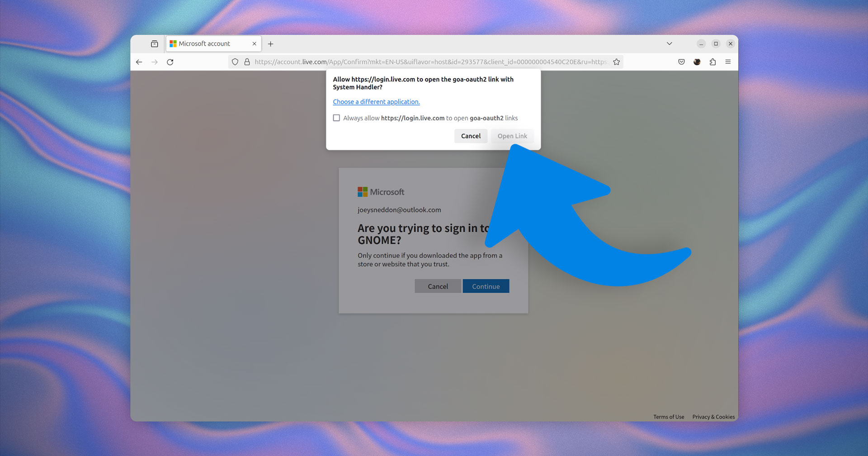
Task: Open the Pocket save icon
Action: [681, 62]
